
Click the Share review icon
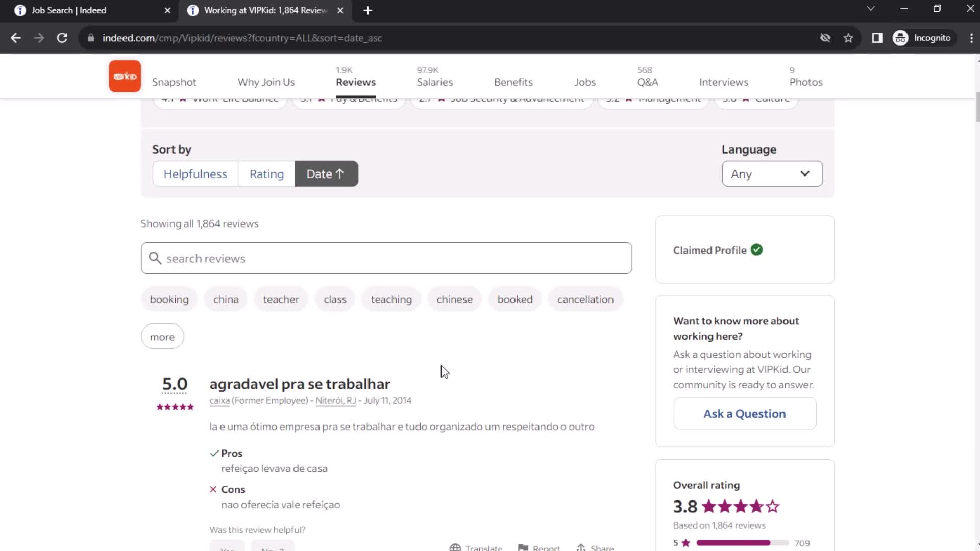tap(581, 547)
